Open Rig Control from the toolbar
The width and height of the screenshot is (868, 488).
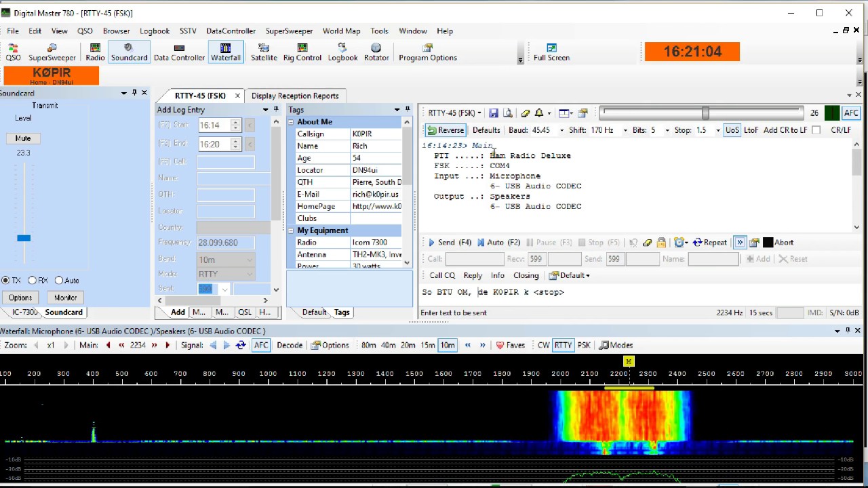click(x=302, y=52)
